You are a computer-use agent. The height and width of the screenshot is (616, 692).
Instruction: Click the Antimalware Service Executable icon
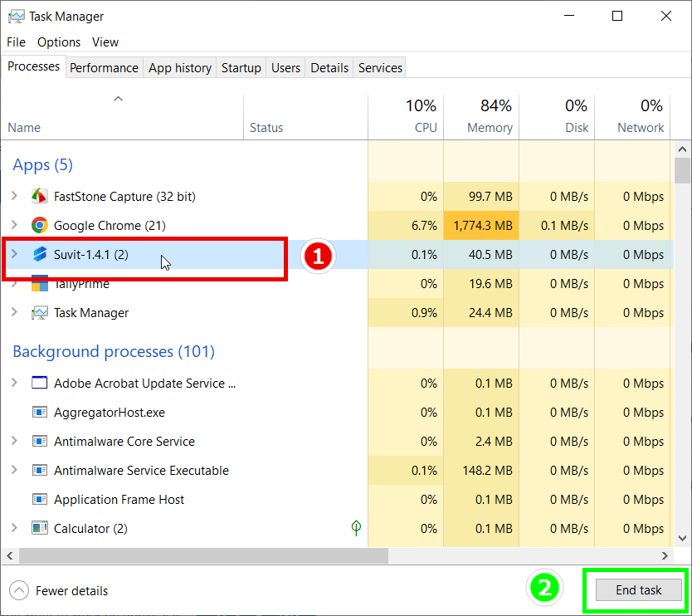coord(39,470)
